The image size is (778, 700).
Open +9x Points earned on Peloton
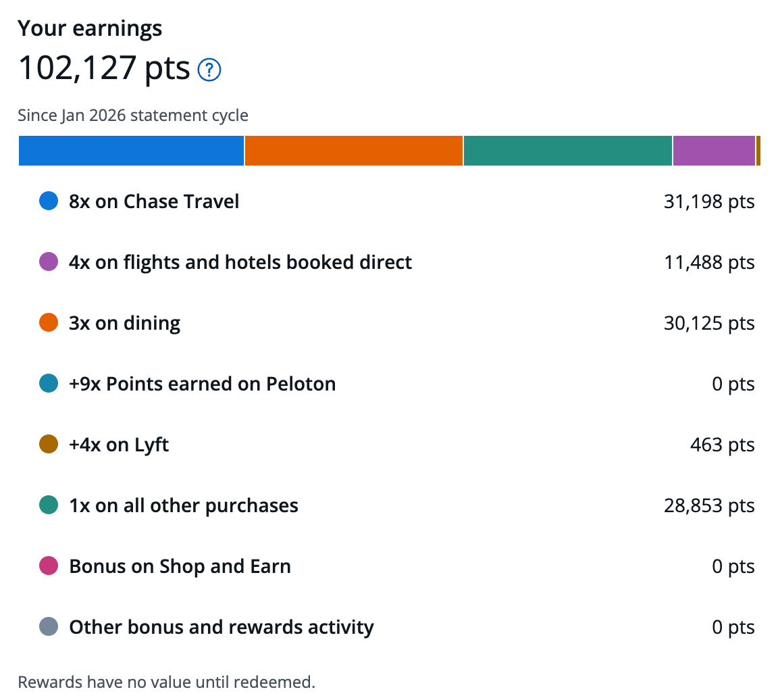pyautogui.click(x=397, y=384)
